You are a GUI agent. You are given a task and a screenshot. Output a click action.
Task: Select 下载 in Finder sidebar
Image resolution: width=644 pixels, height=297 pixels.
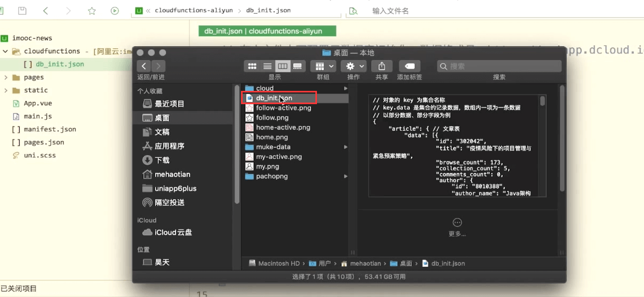[x=162, y=160]
